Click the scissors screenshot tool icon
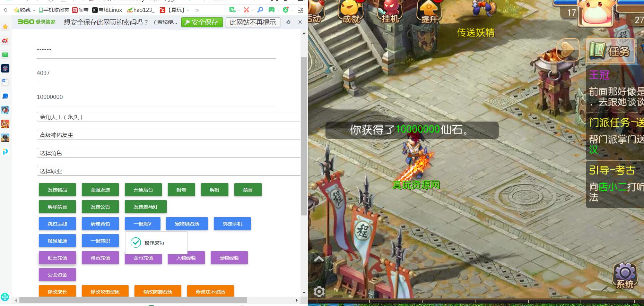Viewport: 644px width, 306px height. 246,10
